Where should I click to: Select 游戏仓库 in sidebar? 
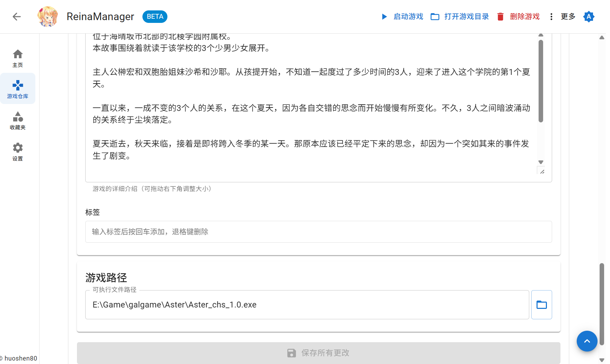pos(18,89)
